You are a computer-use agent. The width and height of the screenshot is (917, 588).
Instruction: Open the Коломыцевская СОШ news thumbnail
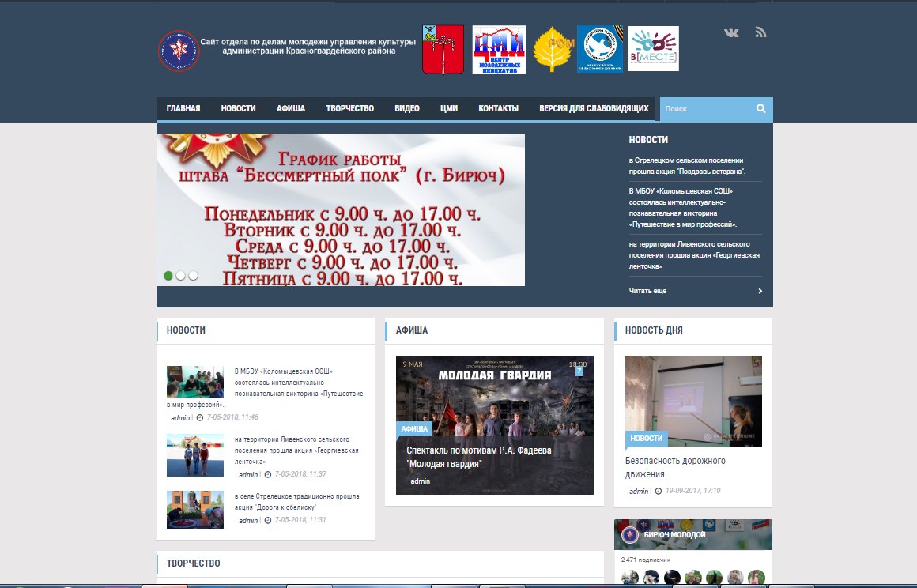tap(194, 382)
